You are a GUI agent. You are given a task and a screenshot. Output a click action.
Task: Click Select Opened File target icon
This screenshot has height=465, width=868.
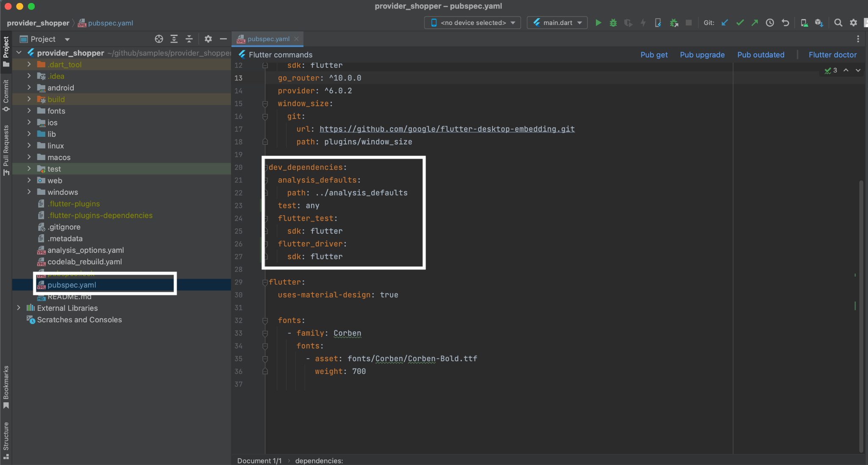(x=159, y=39)
